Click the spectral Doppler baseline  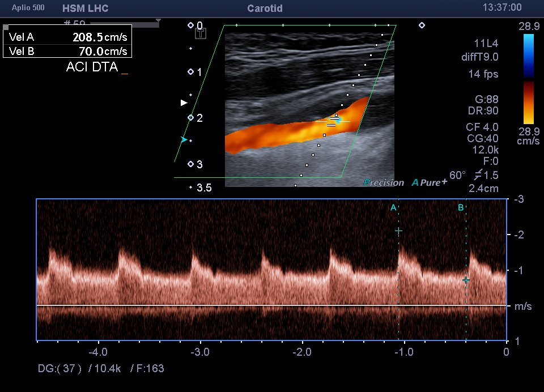pos(271,305)
